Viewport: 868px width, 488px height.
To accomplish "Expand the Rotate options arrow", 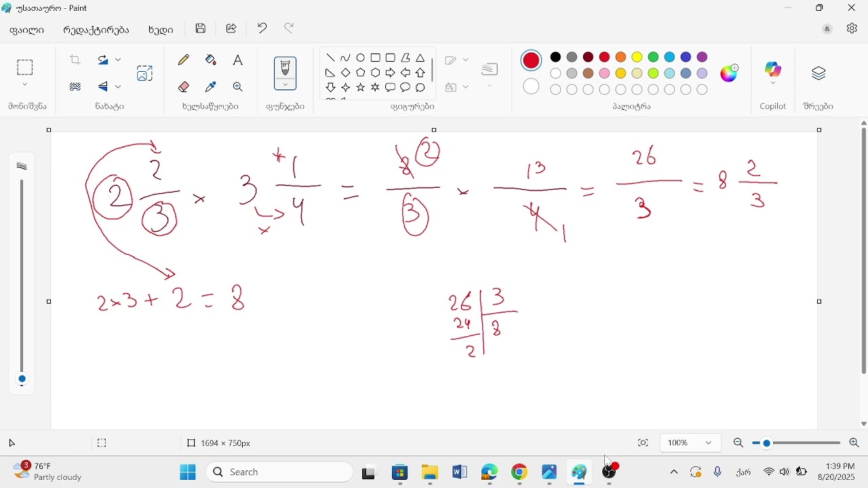I will 119,60.
